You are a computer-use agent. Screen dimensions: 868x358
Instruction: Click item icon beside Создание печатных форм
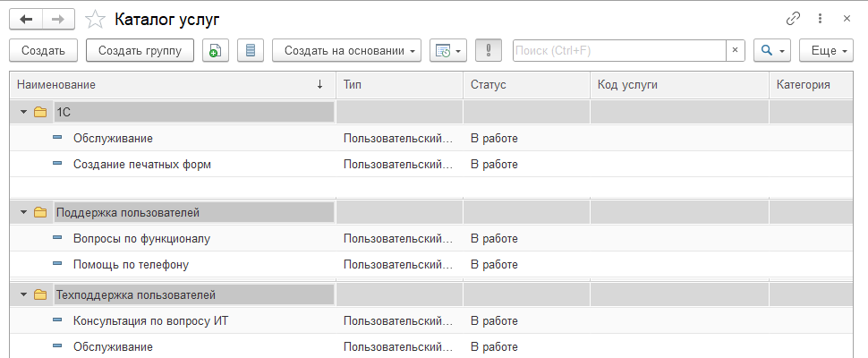pyautogui.click(x=57, y=164)
